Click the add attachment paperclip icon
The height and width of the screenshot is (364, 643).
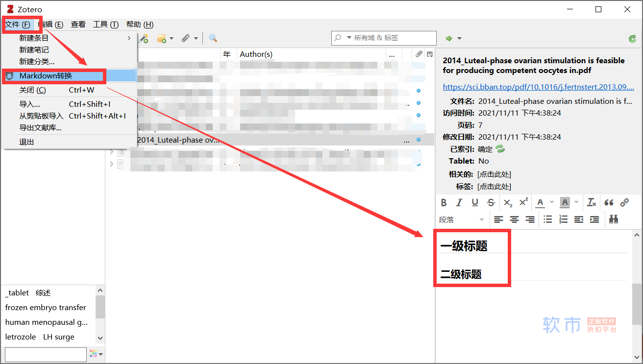tap(185, 38)
